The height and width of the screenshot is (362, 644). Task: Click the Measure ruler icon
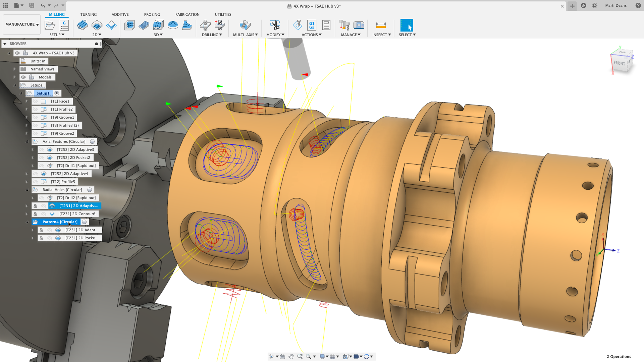(381, 25)
